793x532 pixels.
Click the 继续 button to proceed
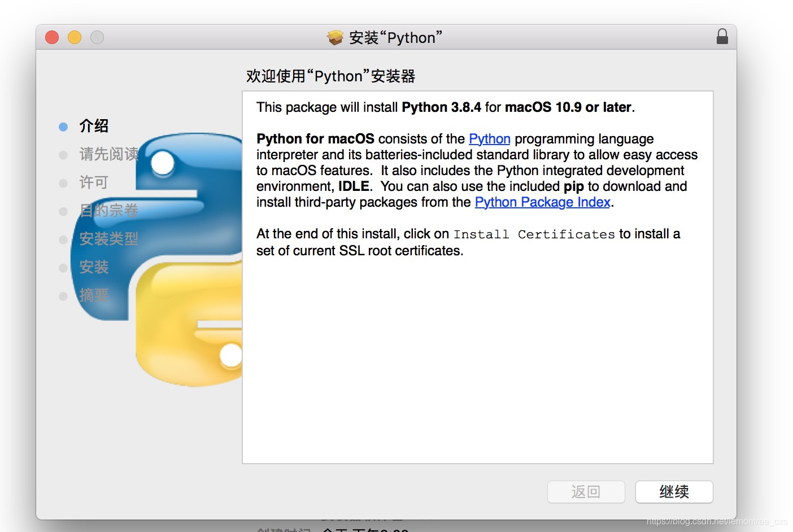(x=674, y=492)
